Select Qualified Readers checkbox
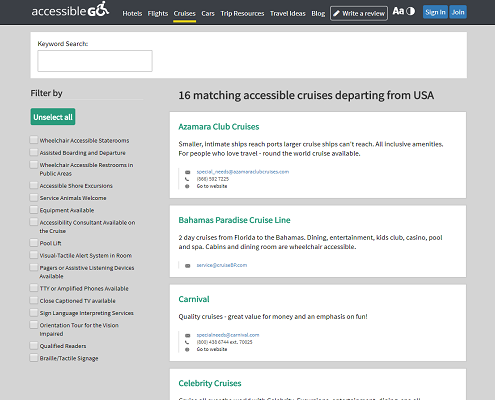 pos(34,345)
